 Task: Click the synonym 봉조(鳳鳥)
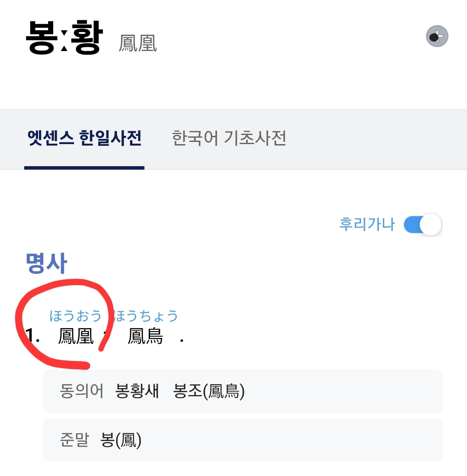209,392
